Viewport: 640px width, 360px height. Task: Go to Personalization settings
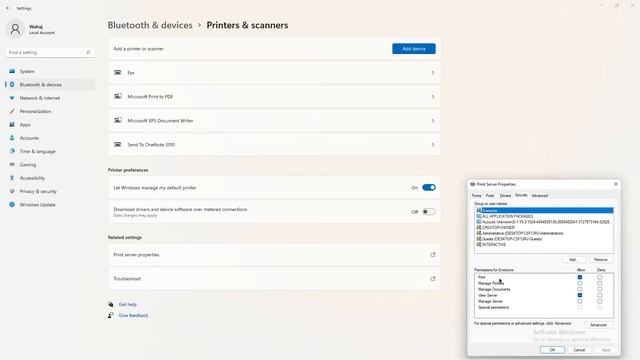pyautogui.click(x=35, y=111)
